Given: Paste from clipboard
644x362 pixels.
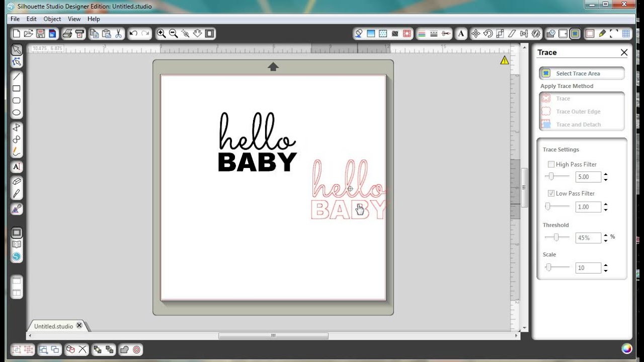Looking at the screenshot, I should tap(106, 34).
